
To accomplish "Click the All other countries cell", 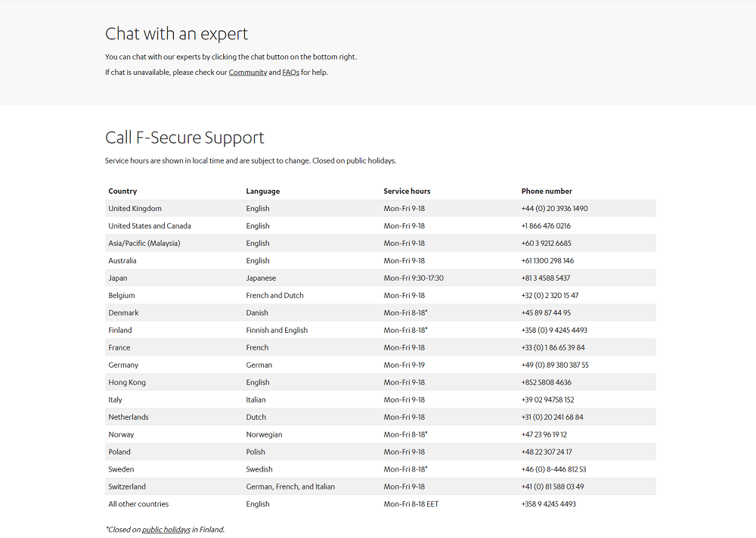I will click(138, 504).
